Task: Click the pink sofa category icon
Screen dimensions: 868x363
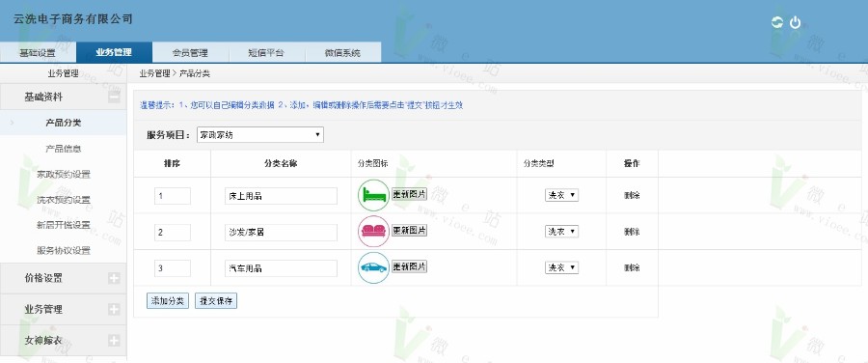Action: [x=373, y=231]
